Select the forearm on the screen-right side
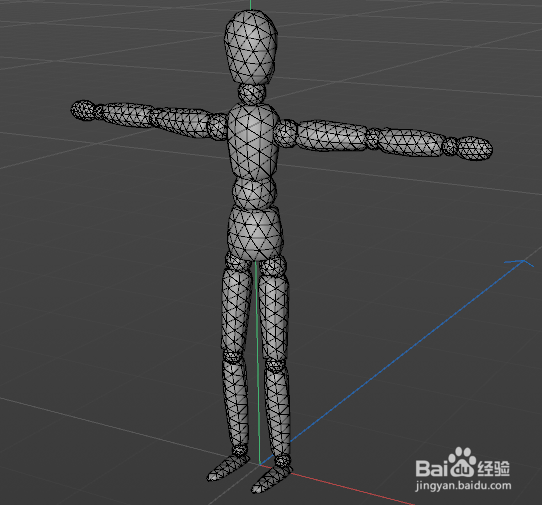The height and width of the screenshot is (505, 542). click(x=410, y=142)
